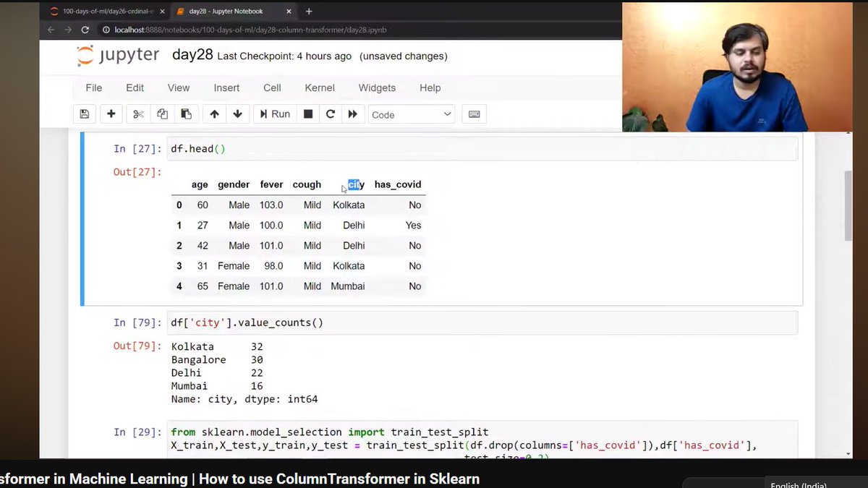Run the selected cell
This screenshot has width=868, height=488.
click(x=275, y=114)
